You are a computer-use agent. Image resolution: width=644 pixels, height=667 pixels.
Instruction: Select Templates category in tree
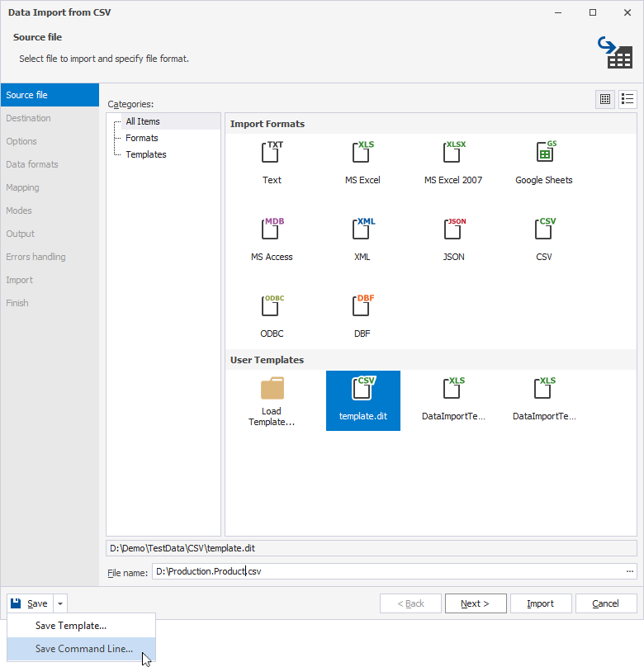click(146, 154)
